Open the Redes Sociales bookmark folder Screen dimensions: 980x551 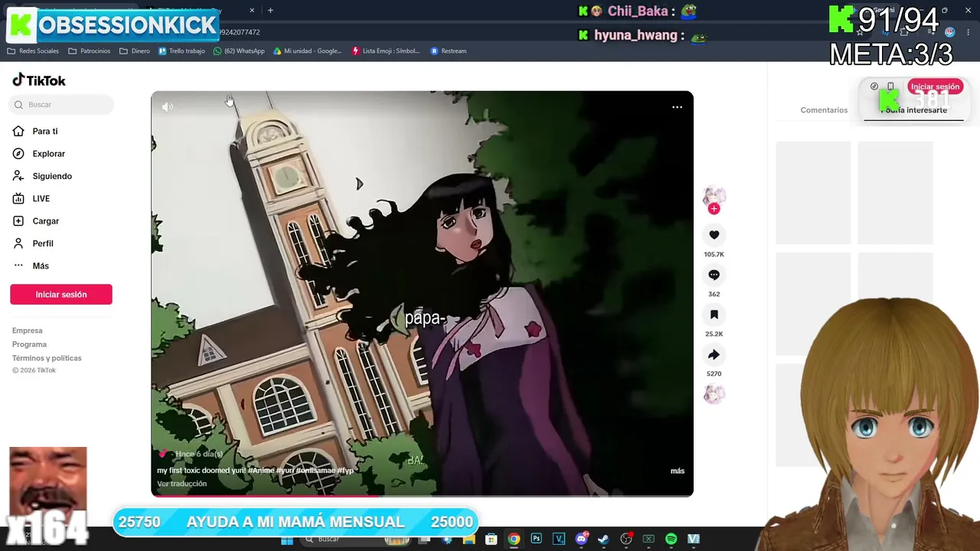click(x=33, y=51)
